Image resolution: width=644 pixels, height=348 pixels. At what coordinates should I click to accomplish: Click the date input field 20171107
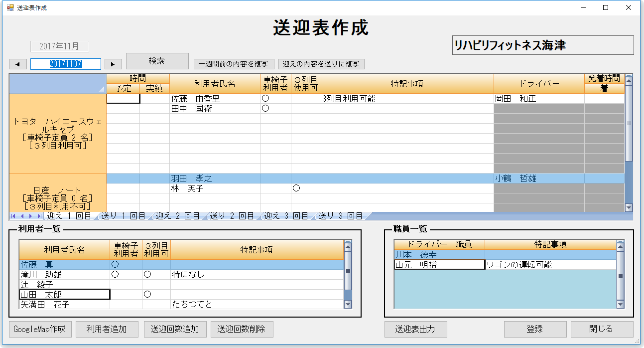pos(65,64)
